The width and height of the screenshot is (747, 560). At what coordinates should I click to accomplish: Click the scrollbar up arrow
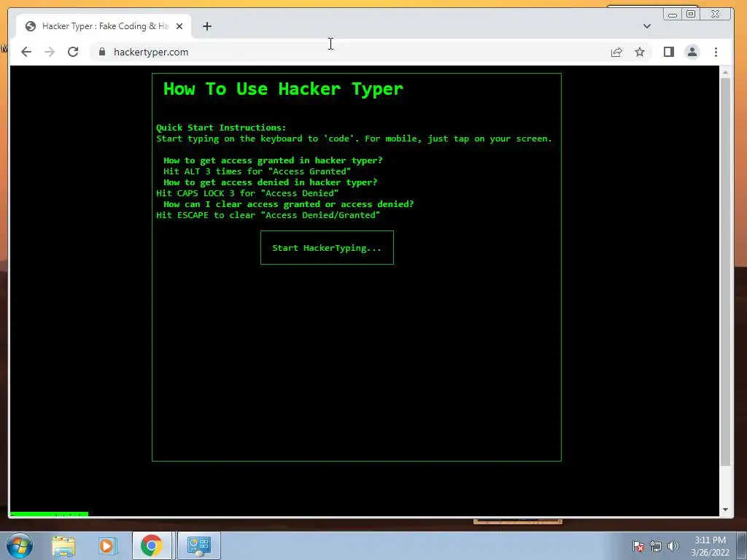[x=725, y=72]
